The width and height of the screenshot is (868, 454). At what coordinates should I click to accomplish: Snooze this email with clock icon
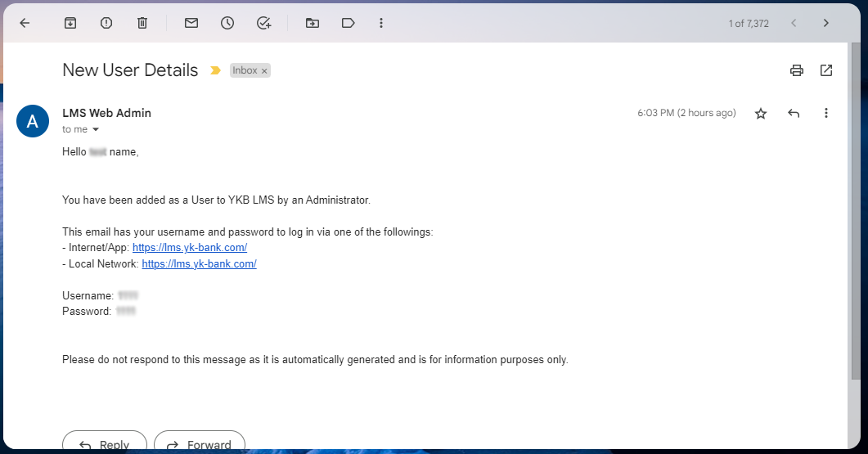coord(227,23)
